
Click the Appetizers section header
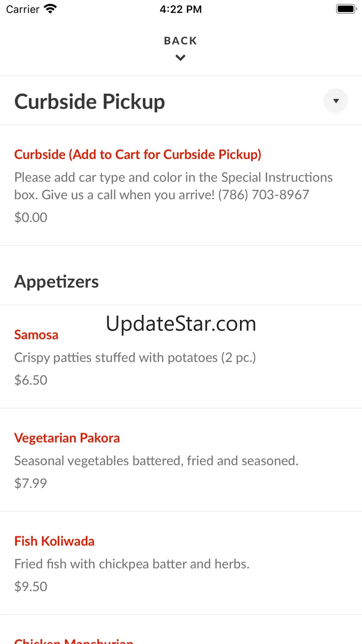(x=57, y=281)
